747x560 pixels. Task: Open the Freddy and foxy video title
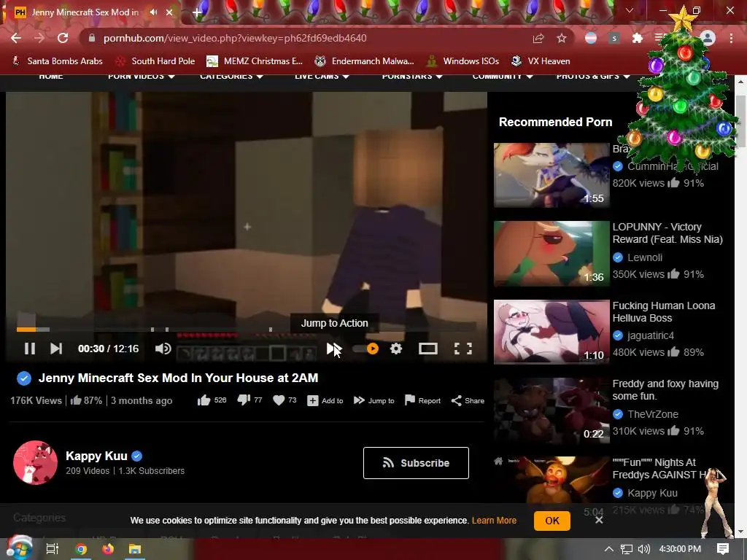point(665,389)
